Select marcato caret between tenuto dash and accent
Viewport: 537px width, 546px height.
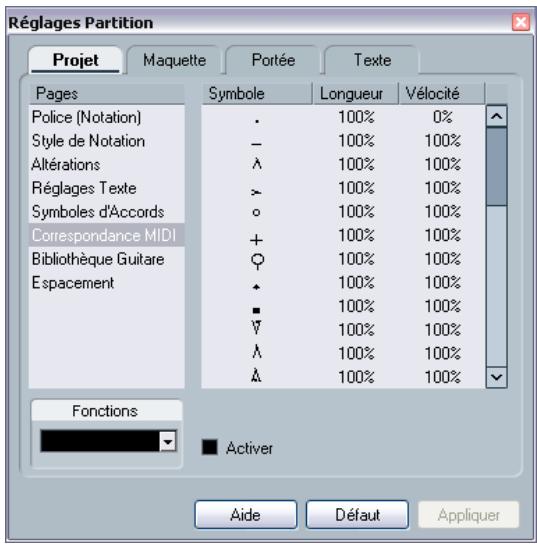[x=257, y=164]
